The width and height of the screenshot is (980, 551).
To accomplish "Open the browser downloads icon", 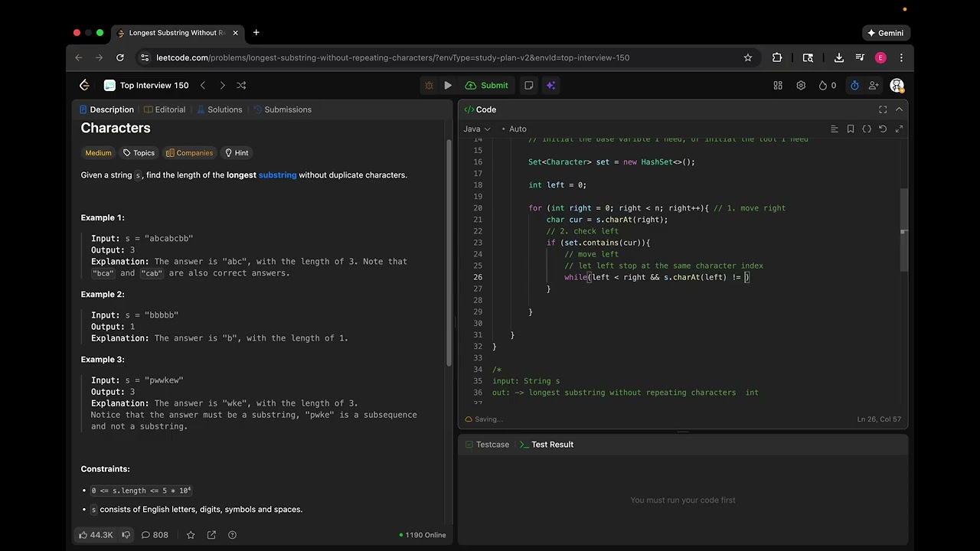I will [839, 57].
